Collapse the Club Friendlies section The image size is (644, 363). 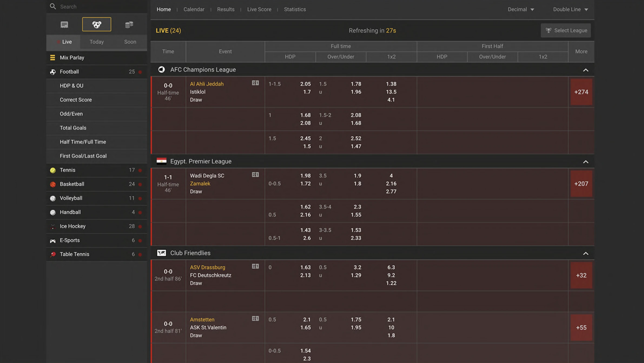click(586, 254)
